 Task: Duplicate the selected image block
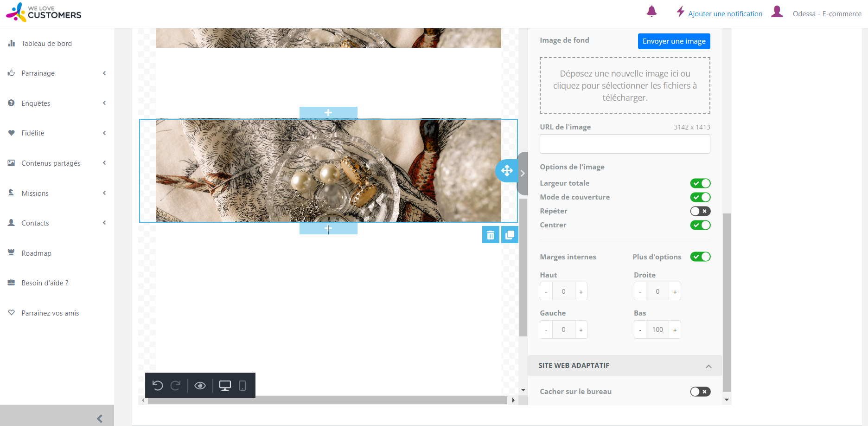(x=510, y=235)
